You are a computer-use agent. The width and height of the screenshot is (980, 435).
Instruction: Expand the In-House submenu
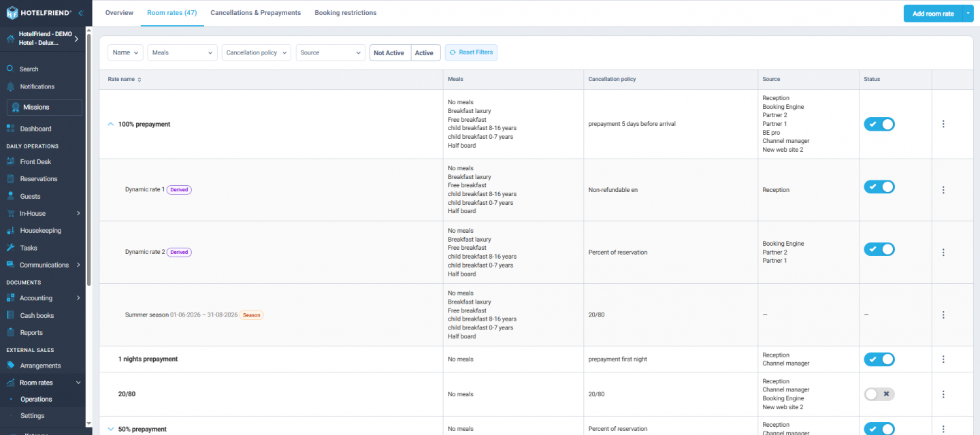(x=78, y=214)
